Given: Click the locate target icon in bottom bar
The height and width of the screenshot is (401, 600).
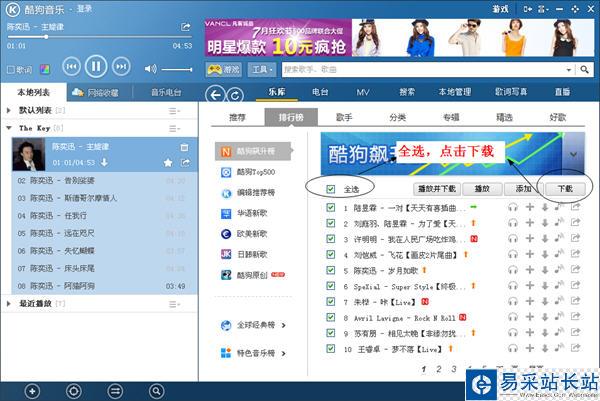Looking at the screenshot, I should [x=73, y=391].
